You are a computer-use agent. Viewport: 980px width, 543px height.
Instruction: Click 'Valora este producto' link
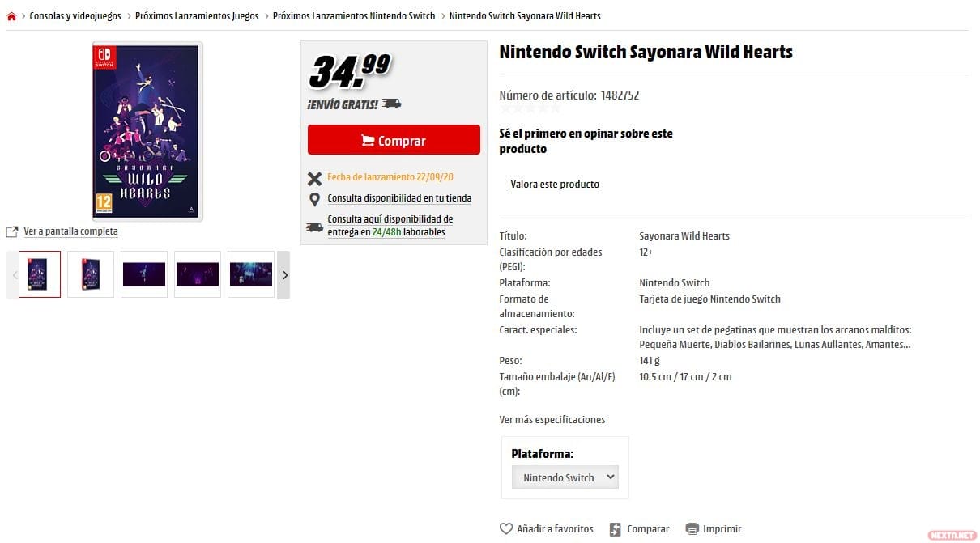click(555, 185)
